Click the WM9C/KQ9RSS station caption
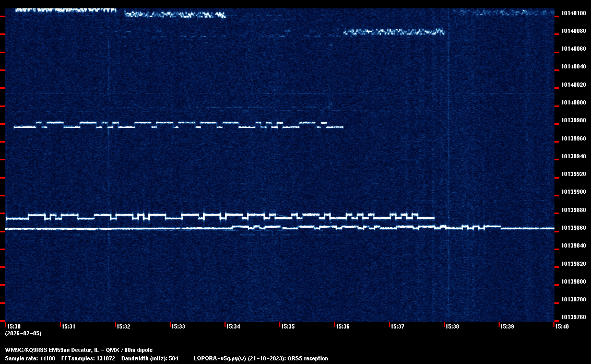Image resolution: width=591 pixels, height=364 pixels. (79, 350)
